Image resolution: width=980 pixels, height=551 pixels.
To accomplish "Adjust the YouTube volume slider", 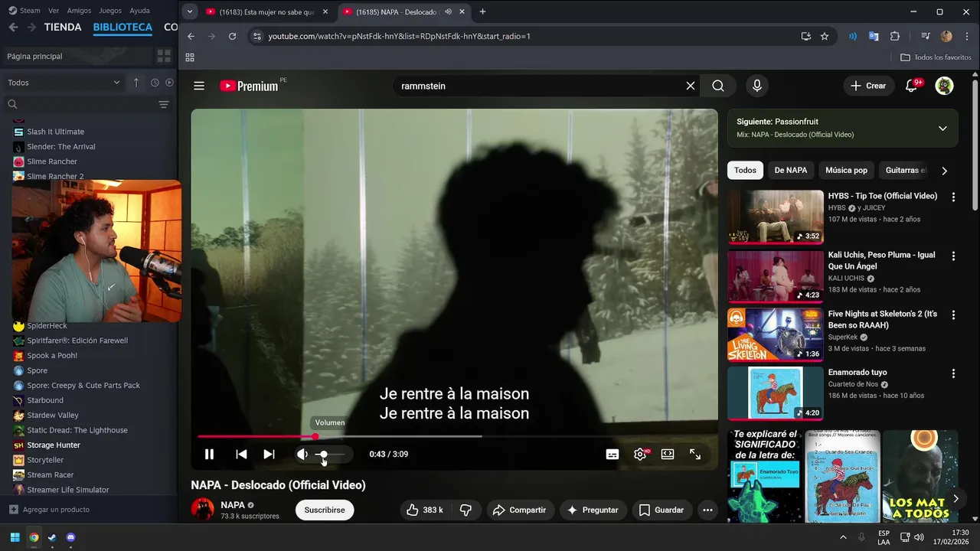I will [x=330, y=454].
